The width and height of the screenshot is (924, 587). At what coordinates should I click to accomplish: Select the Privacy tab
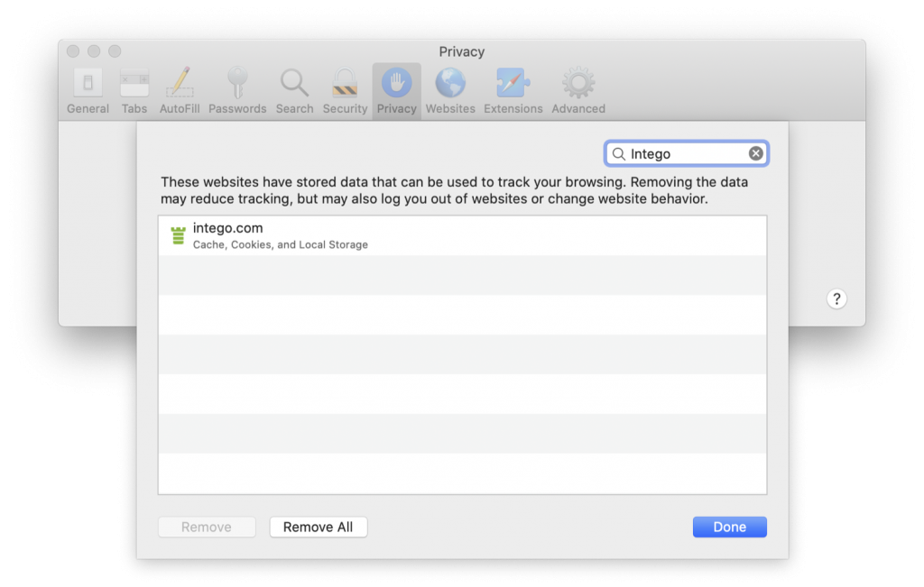click(396, 88)
